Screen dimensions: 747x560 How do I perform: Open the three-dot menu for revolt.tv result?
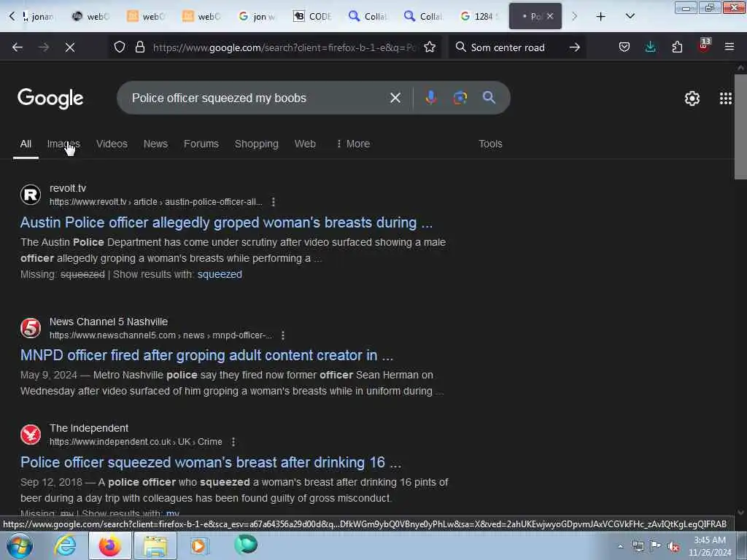click(x=274, y=202)
